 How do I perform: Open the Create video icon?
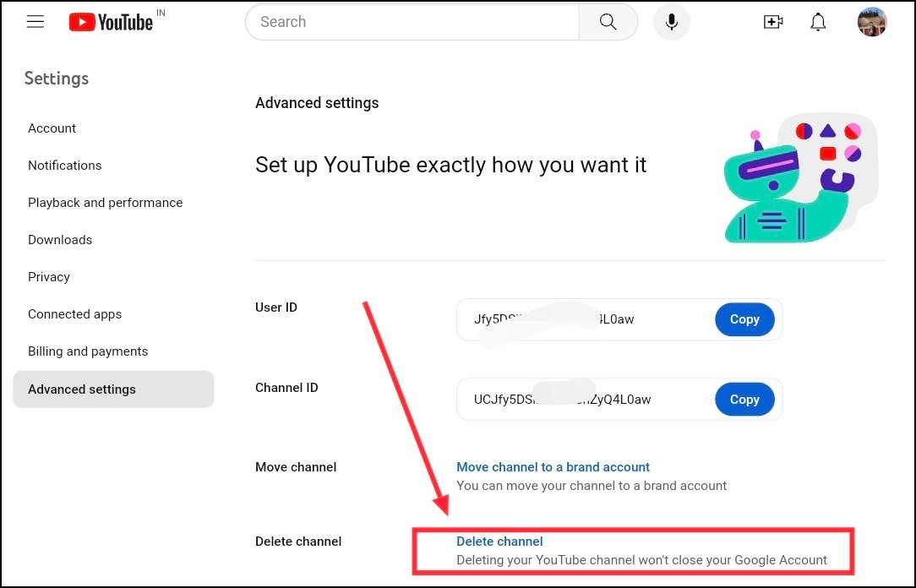773,22
